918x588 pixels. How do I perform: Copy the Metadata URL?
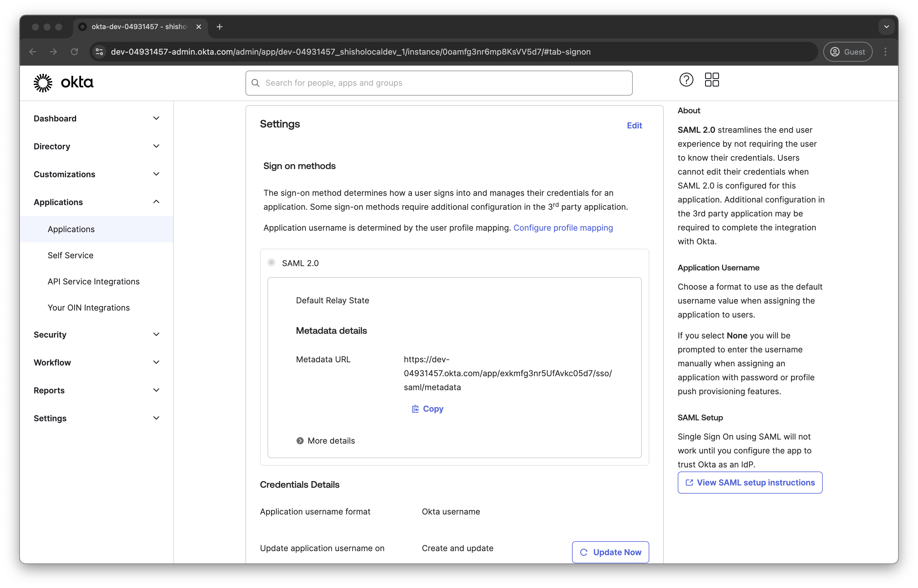[428, 408]
